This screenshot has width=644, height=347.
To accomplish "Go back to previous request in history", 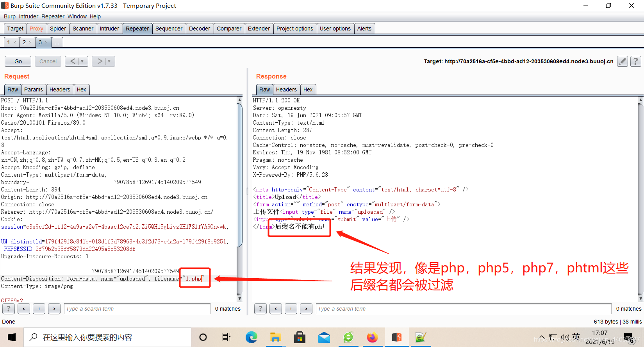I will pyautogui.click(x=73, y=61).
